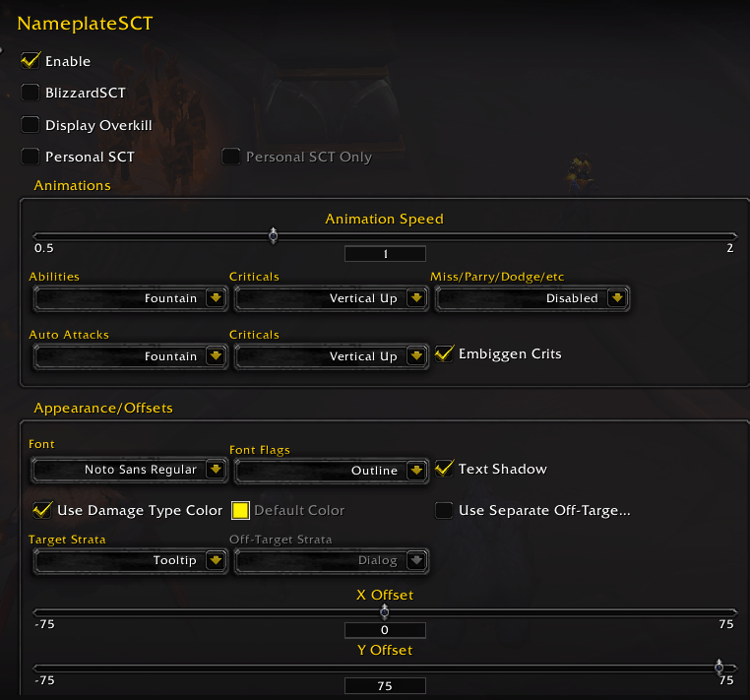
Task: Expand the Font Flags dropdown
Action: coord(416,471)
